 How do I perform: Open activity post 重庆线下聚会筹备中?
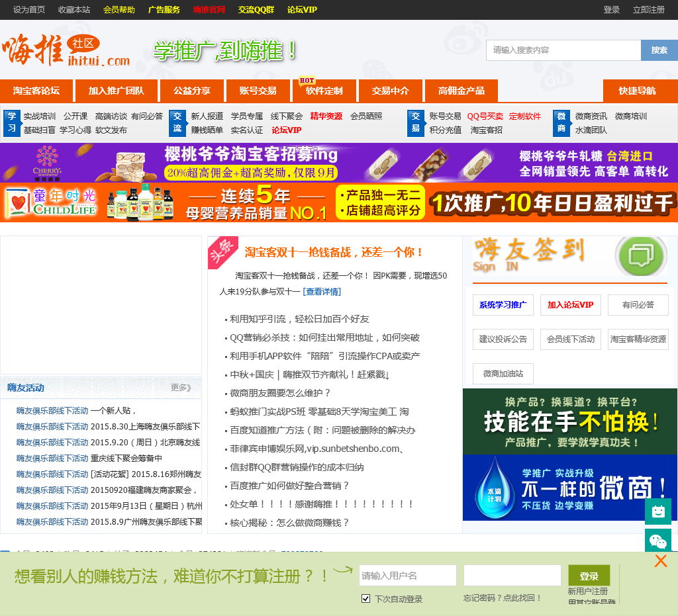[x=126, y=458]
